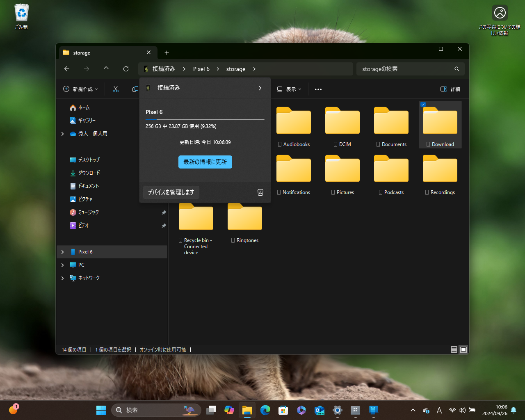
Task: Open the notification bell in the system tray
Action: [x=514, y=410]
